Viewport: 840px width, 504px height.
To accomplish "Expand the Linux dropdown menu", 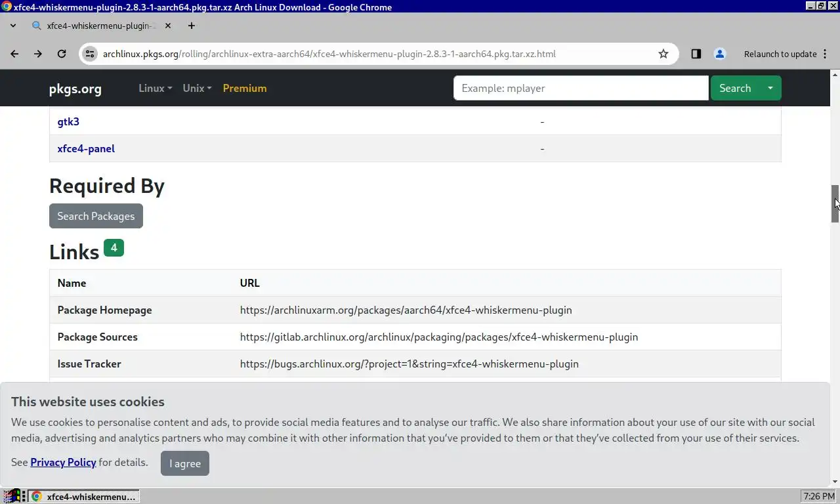I will point(156,88).
